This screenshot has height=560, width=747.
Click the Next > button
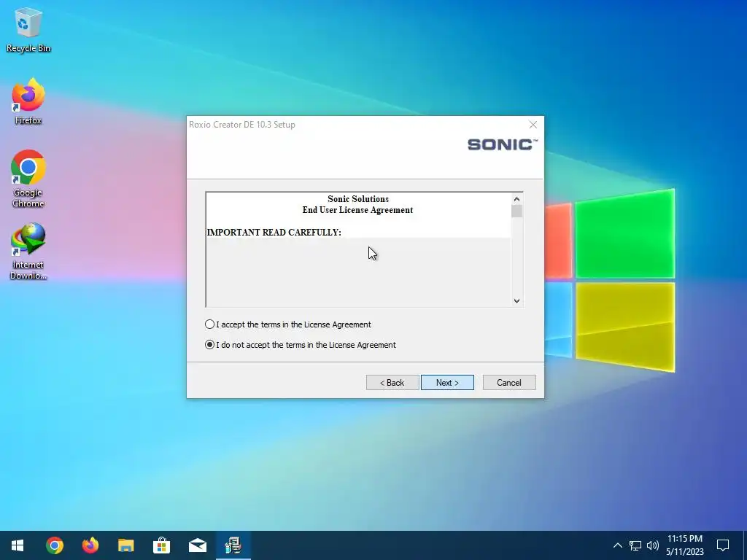pos(447,382)
